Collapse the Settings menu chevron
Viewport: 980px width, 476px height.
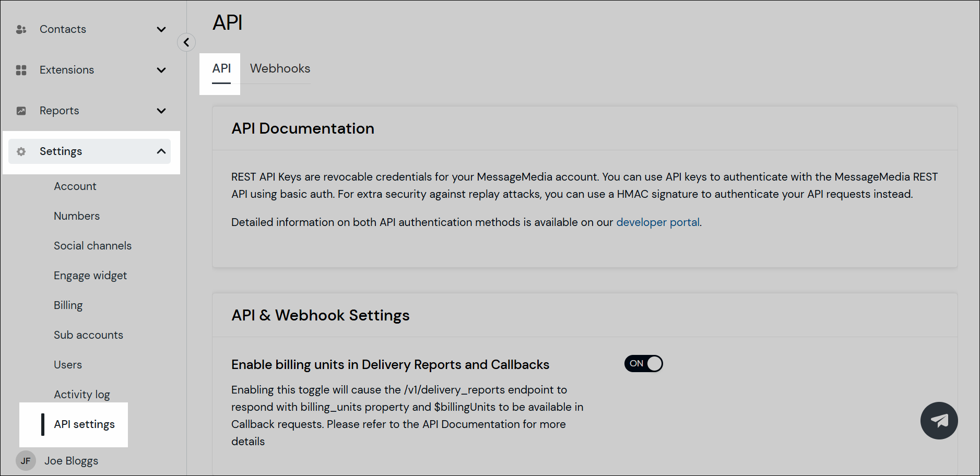(161, 151)
